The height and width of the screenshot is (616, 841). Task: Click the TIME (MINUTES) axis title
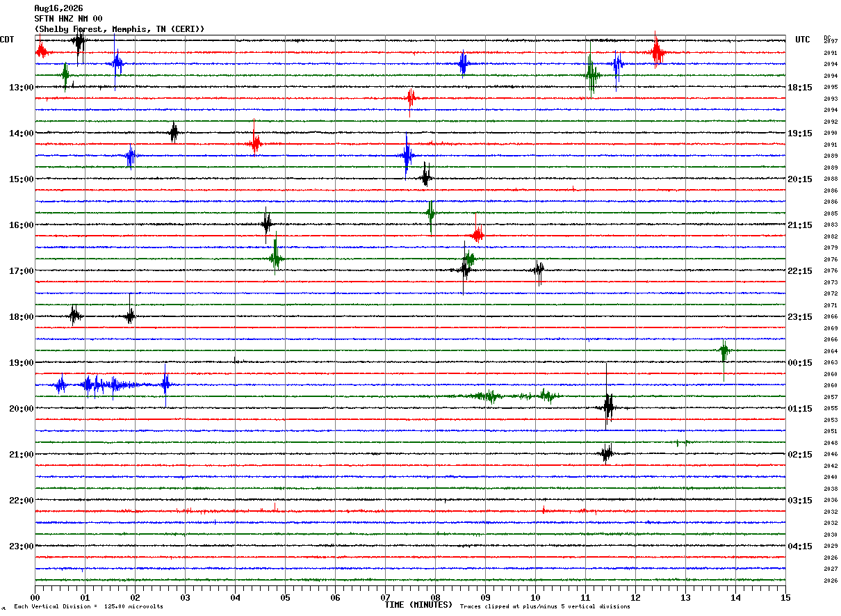pos(418,605)
